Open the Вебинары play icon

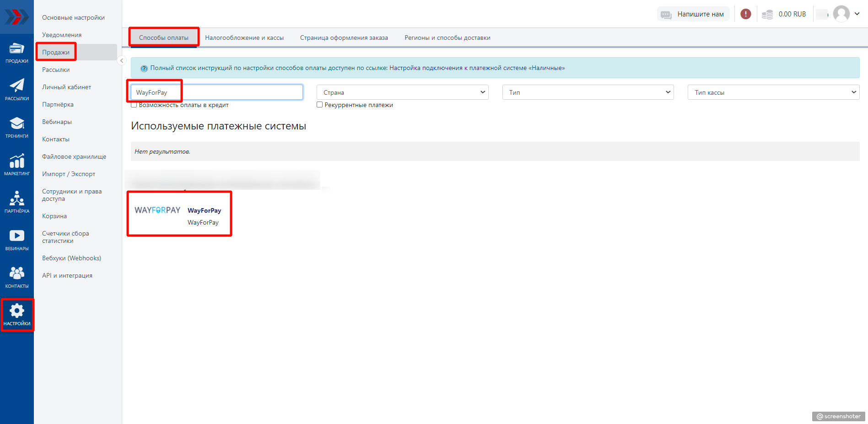point(17,240)
